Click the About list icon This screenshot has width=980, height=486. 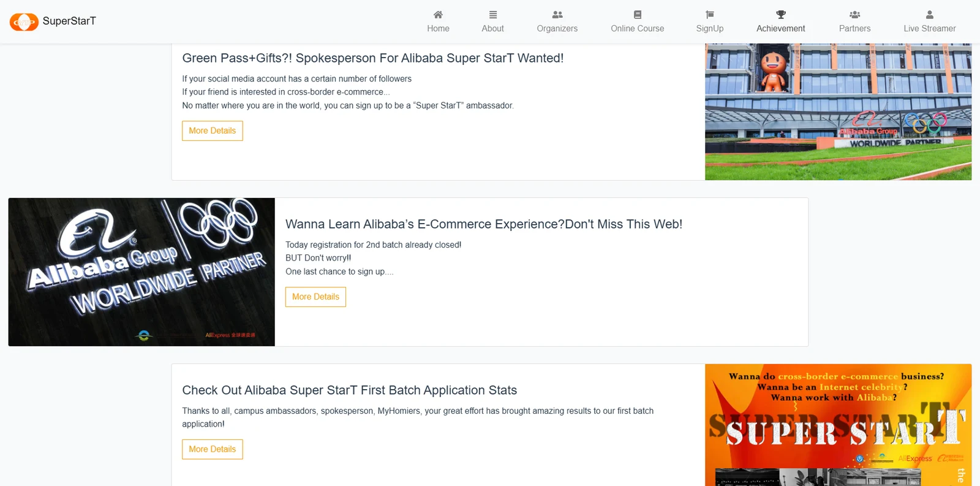492,15
